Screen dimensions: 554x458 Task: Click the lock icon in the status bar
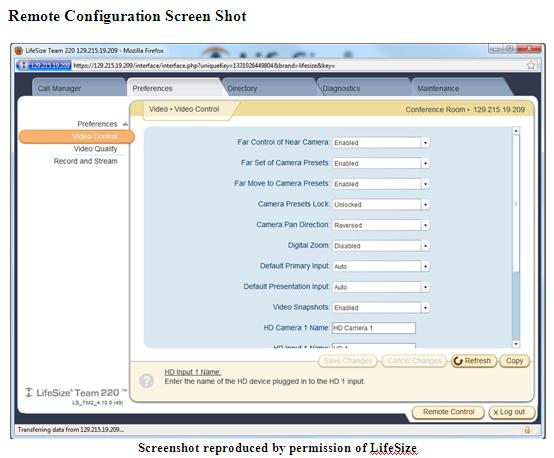(x=527, y=430)
